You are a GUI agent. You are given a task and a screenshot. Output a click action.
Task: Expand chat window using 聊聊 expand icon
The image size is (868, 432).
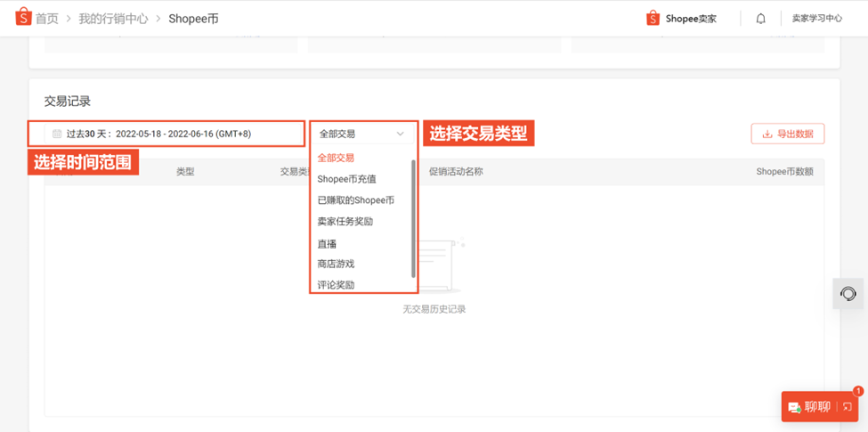tap(848, 407)
